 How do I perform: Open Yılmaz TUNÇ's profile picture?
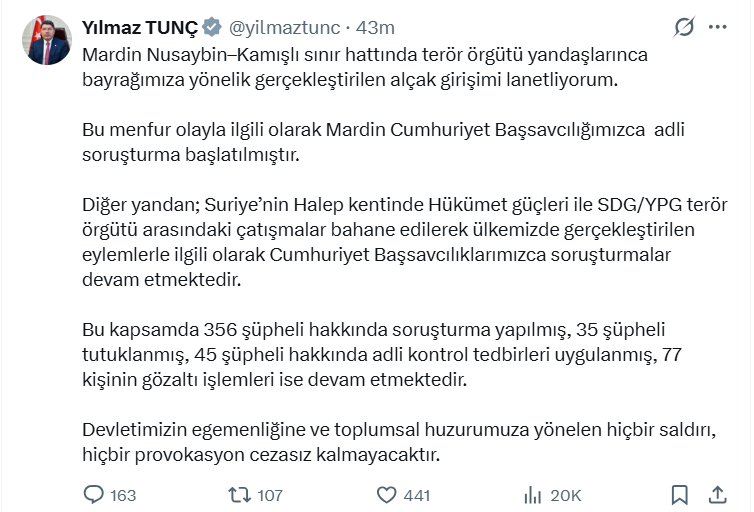click(x=49, y=40)
